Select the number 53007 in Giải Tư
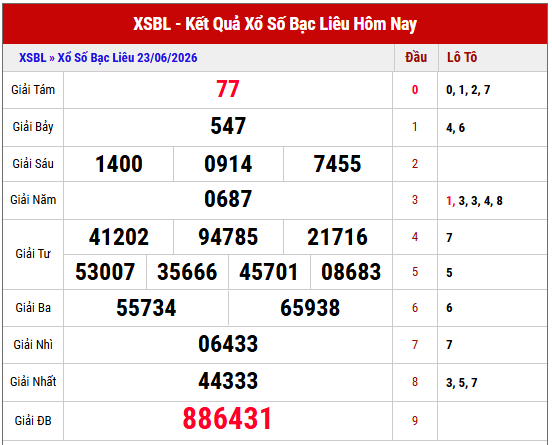 coord(105,272)
